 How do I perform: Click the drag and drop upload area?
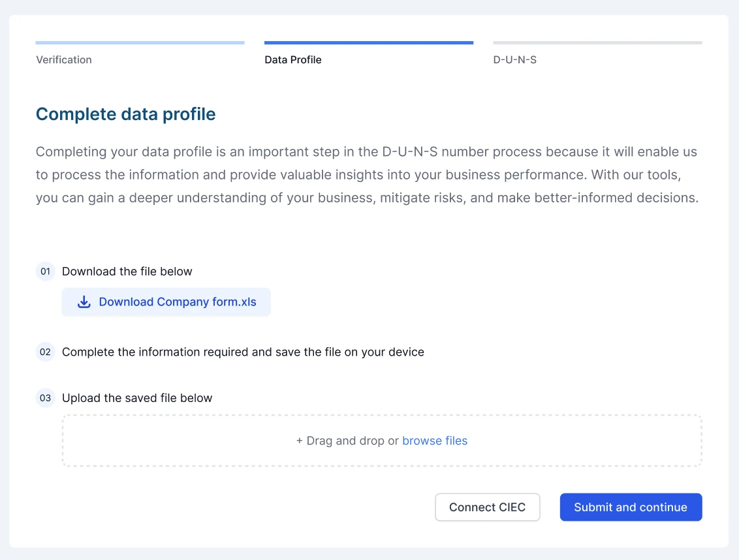[x=382, y=441]
